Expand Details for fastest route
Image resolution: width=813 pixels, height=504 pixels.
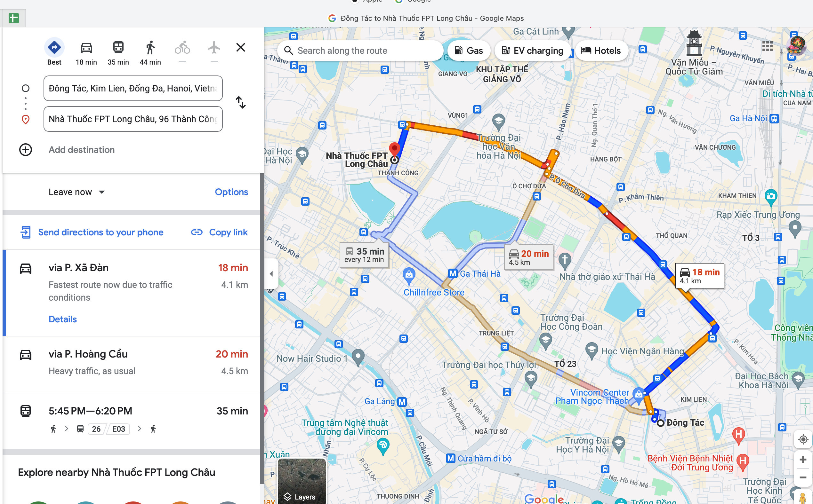click(x=63, y=319)
